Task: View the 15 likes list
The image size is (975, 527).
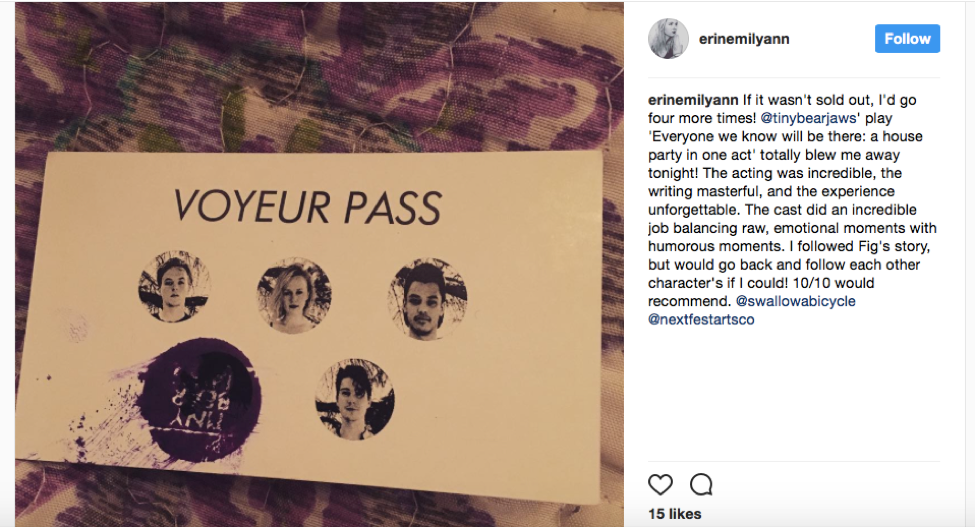Action: point(675,514)
